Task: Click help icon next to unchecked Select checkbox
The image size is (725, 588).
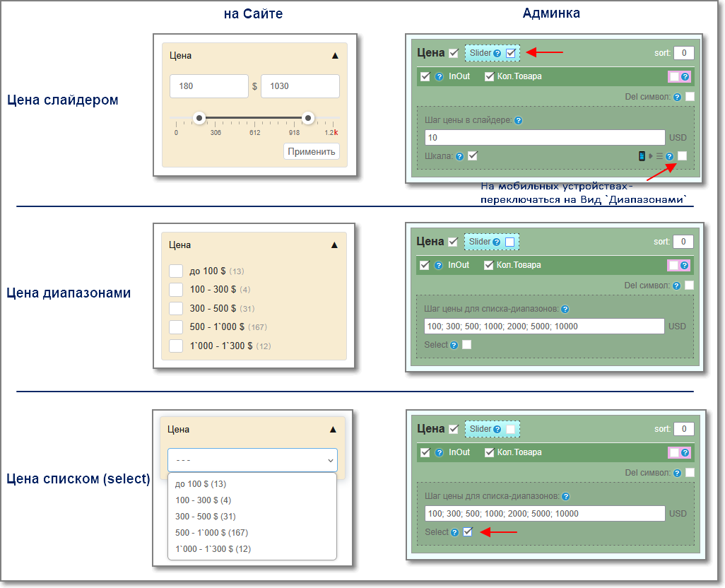Action: (454, 345)
